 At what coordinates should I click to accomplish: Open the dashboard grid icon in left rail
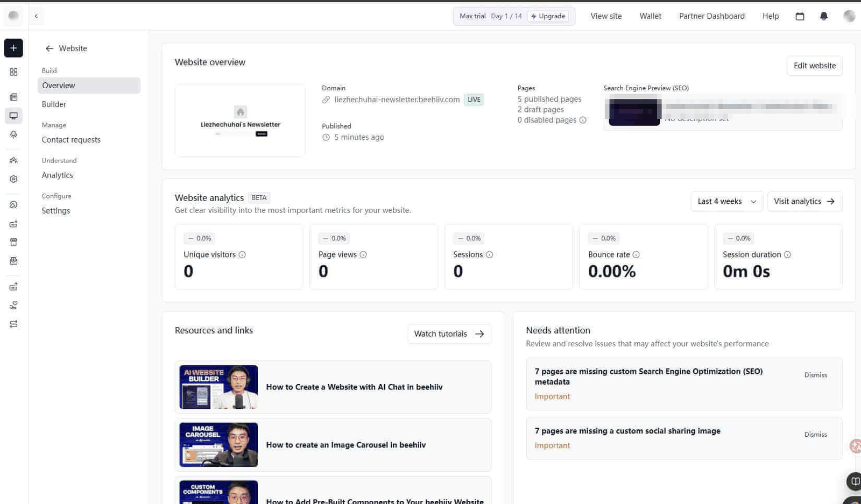(13, 72)
